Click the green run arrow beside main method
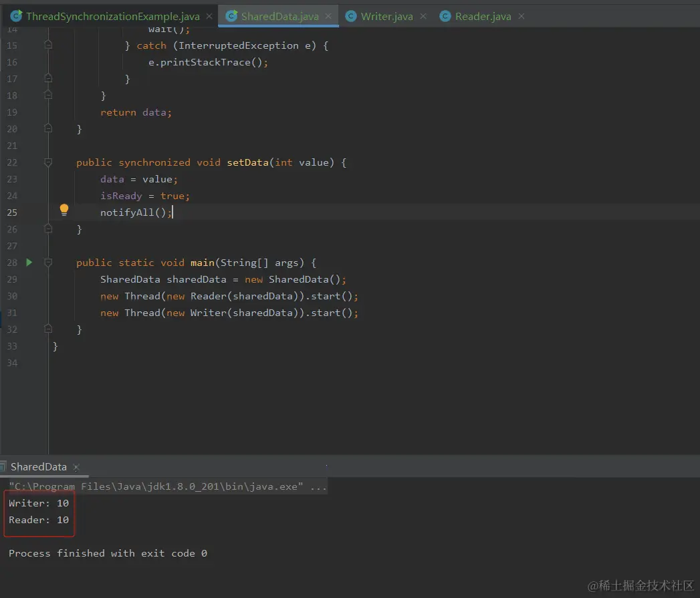The image size is (700, 598). click(x=29, y=263)
